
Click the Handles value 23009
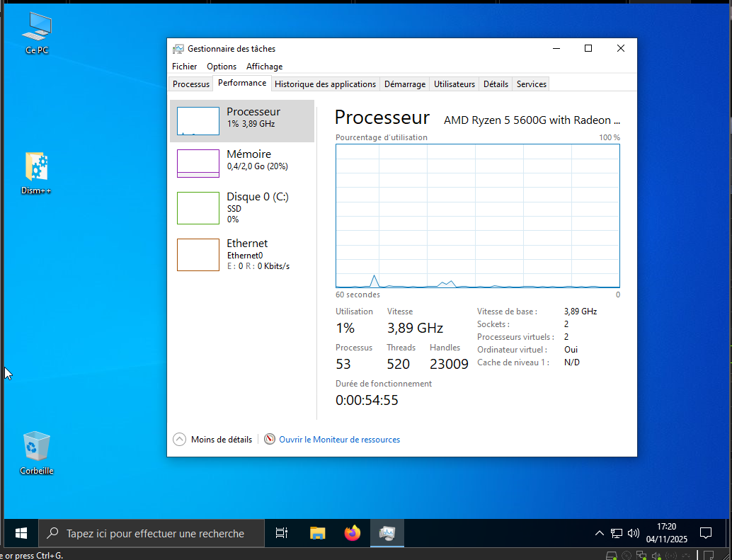click(x=449, y=364)
